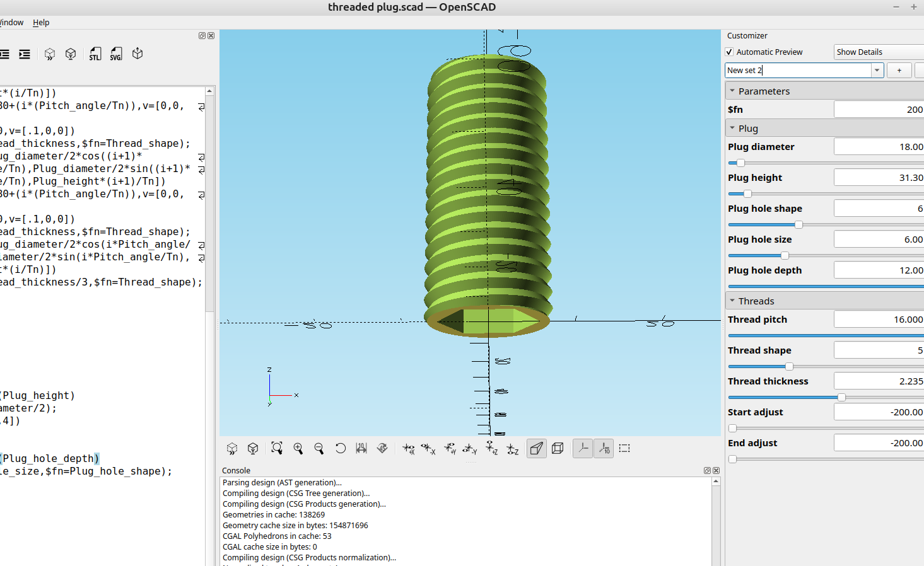Screen dimensions: 924x566
Task: Enable the Automatic Preview checkbox
Action: [x=730, y=52]
